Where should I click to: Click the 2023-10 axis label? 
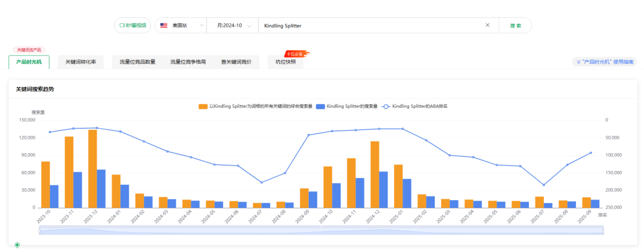click(45, 216)
